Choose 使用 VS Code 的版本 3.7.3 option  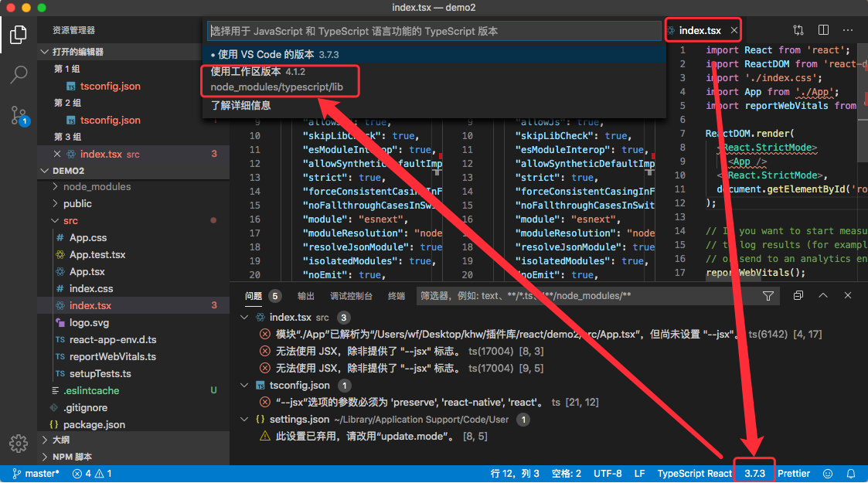434,54
